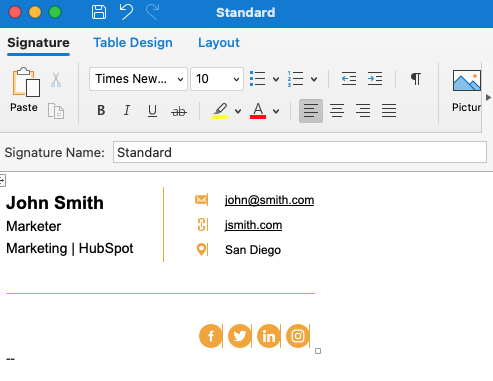Image resolution: width=493 pixels, height=381 pixels.
Task: Minimize the window with yellow button
Action: click(35, 12)
